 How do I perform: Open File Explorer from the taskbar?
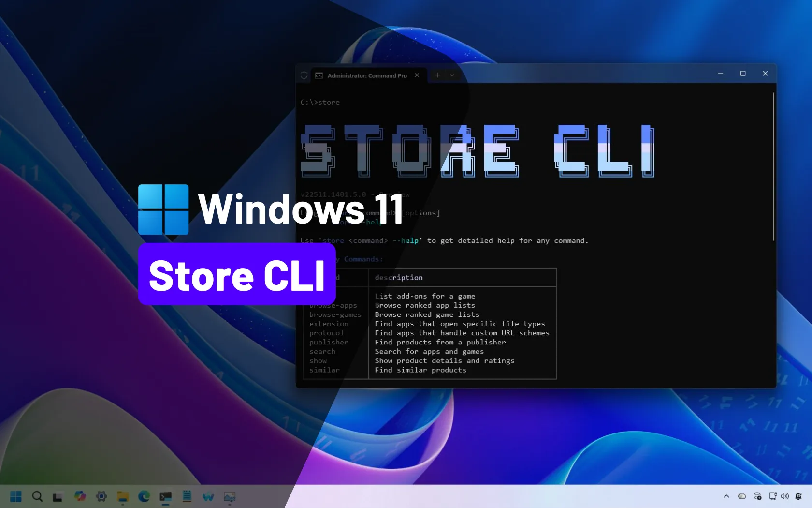[123, 496]
